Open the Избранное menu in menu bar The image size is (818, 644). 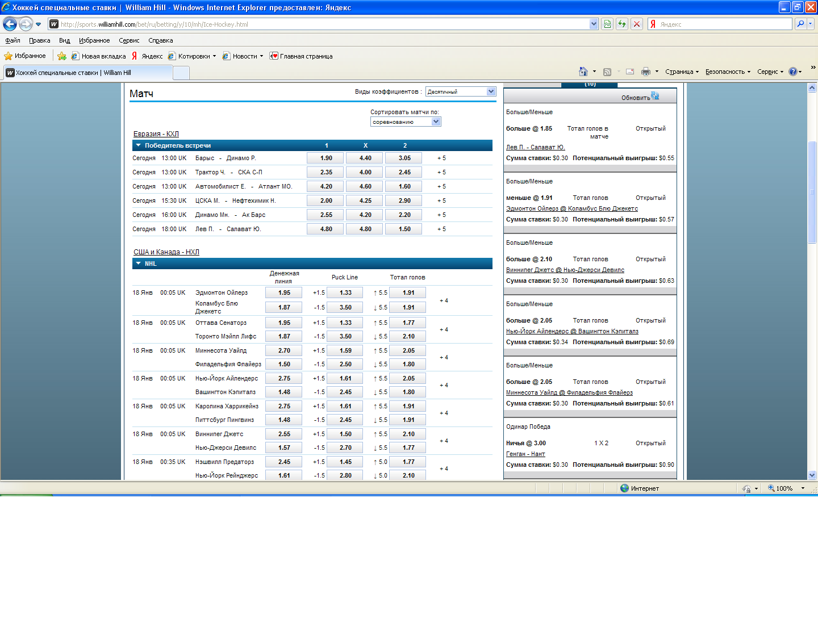(x=94, y=40)
